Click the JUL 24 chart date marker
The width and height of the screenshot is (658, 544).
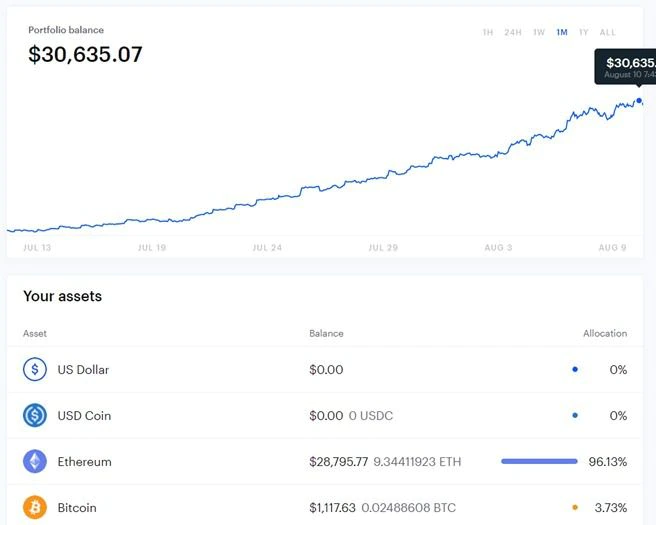267,248
